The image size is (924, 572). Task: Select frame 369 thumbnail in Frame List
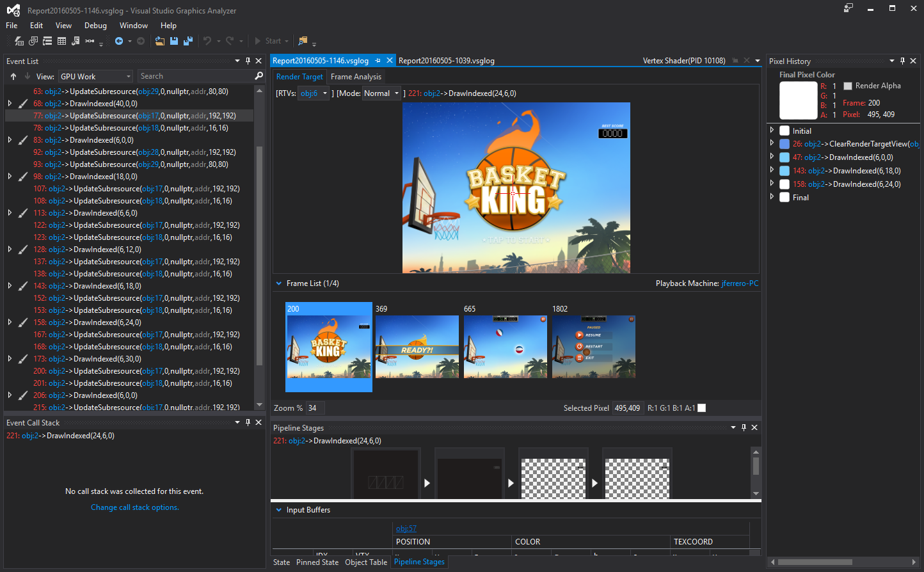pyautogui.click(x=417, y=346)
